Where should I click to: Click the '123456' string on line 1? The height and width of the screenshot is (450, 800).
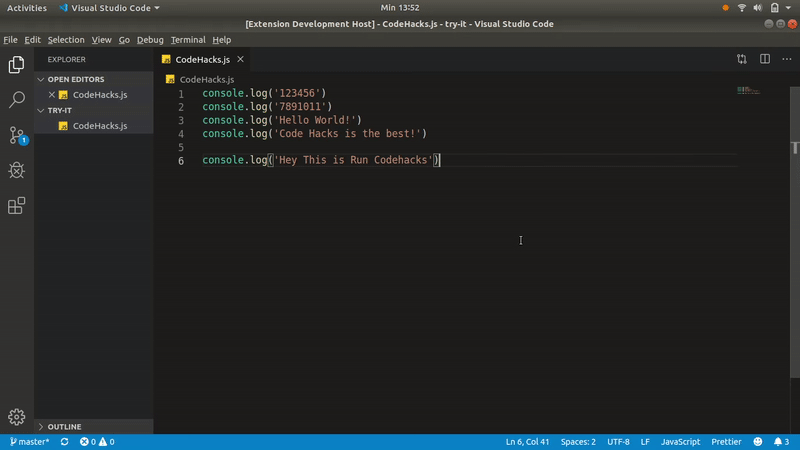[x=297, y=93]
